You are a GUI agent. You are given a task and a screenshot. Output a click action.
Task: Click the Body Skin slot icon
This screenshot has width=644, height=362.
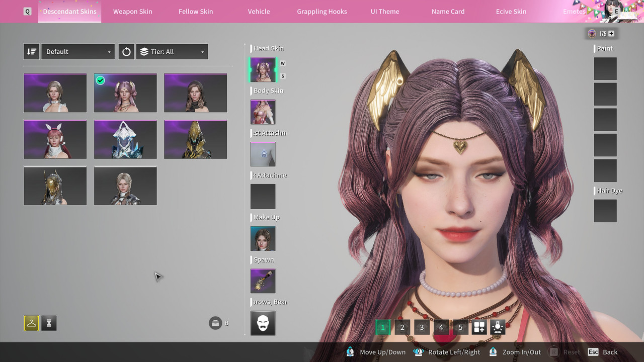[263, 112]
